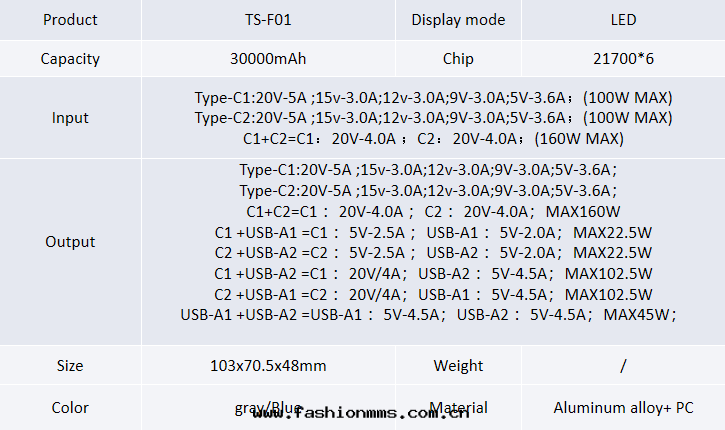This screenshot has height=430, width=725.
Task: Select the Aluminum alloy+ PC material value
Action: (623, 408)
